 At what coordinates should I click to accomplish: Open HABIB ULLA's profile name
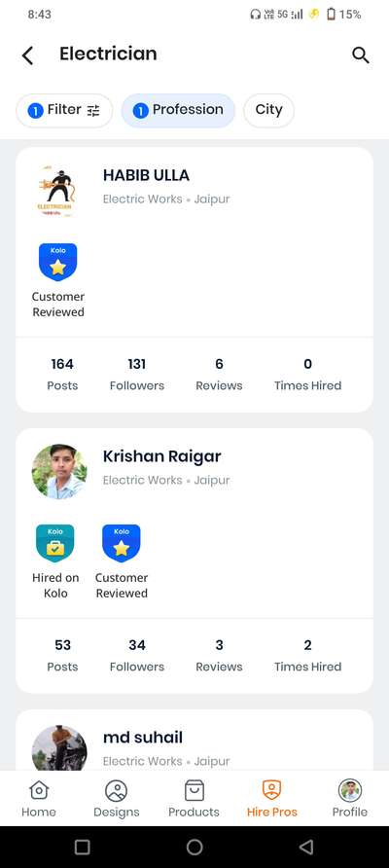tap(146, 175)
